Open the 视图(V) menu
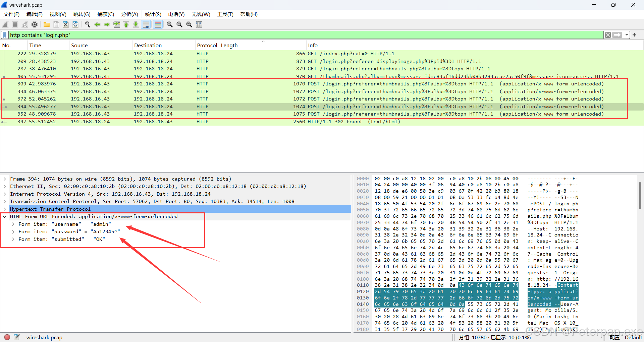This screenshot has height=342, width=644. pos(58,14)
